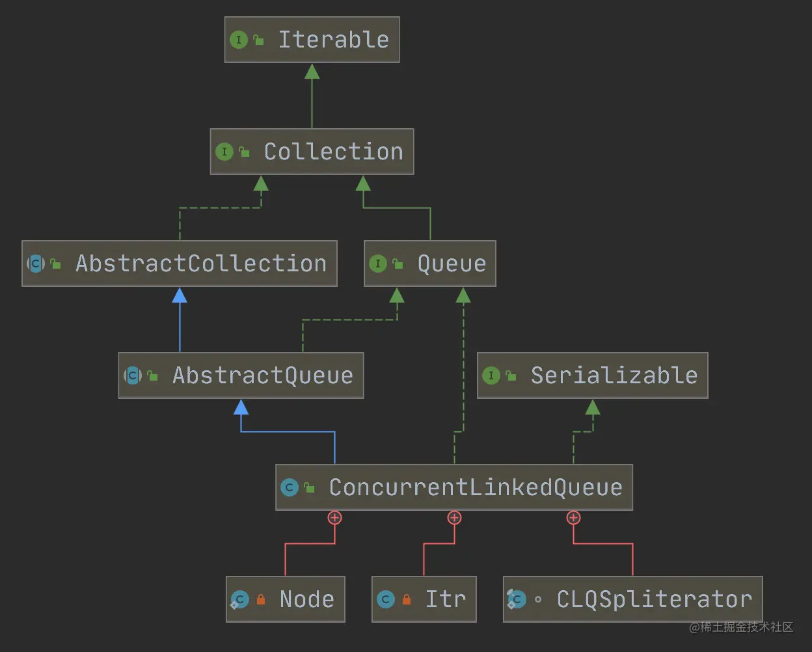Viewport: 812px width, 652px height.
Task: Click the interface icon beside Collection
Action: pos(224,152)
